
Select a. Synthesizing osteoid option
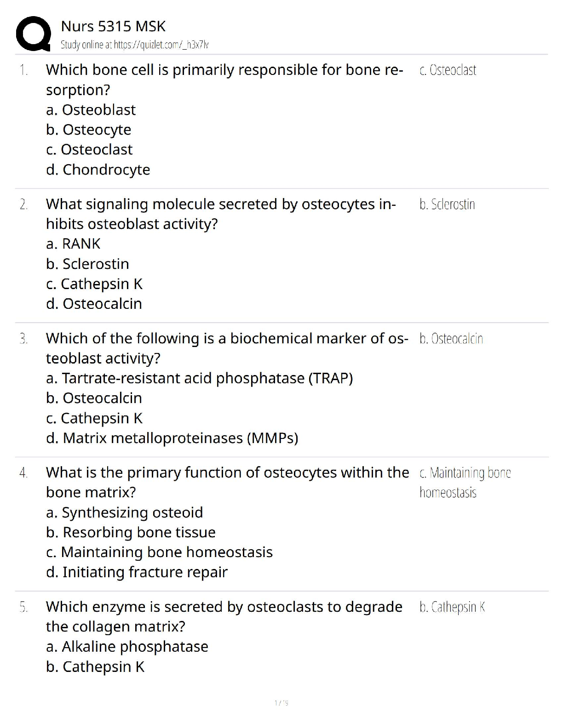coord(124,512)
